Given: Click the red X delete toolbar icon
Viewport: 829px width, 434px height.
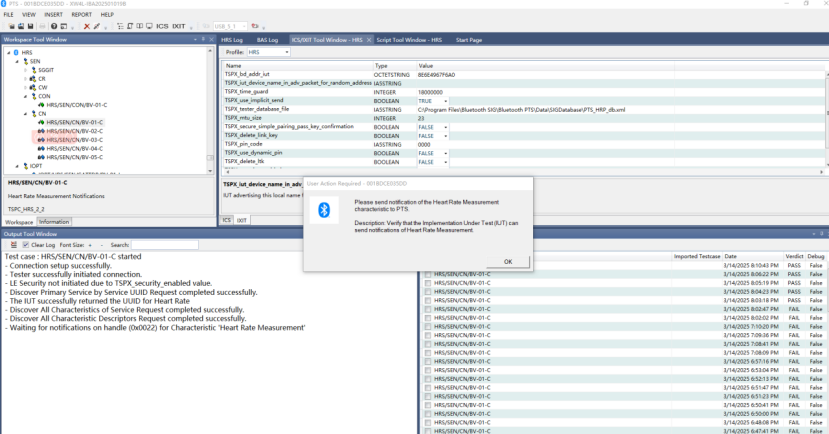Looking at the screenshot, I should (87, 26).
